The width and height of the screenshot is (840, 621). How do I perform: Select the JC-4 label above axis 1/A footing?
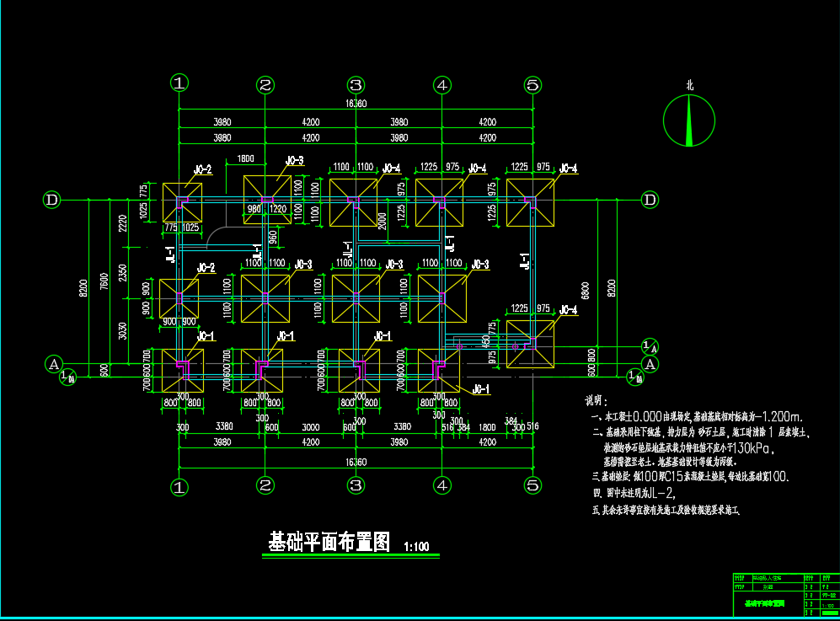(569, 310)
